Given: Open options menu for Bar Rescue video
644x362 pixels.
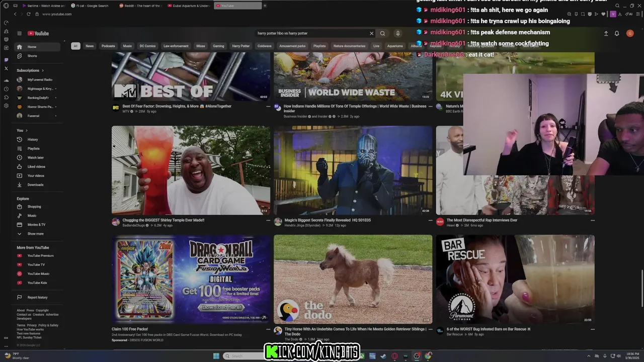Looking at the screenshot, I should point(592,329).
